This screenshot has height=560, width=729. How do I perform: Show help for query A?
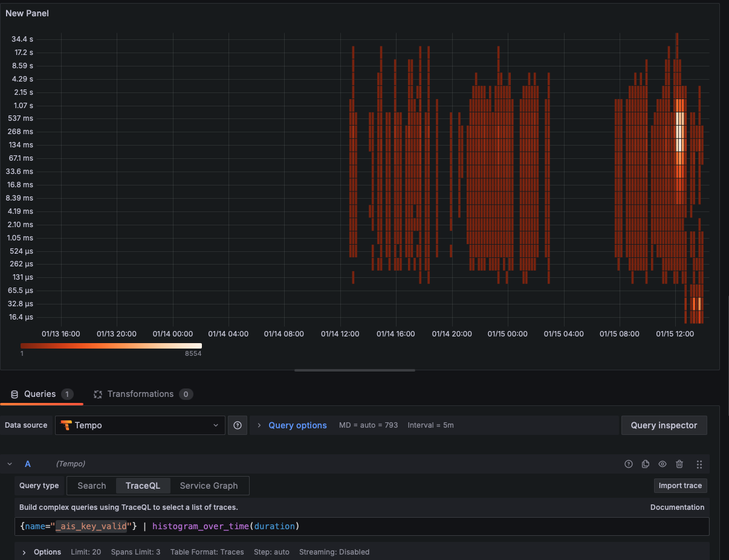tap(629, 464)
